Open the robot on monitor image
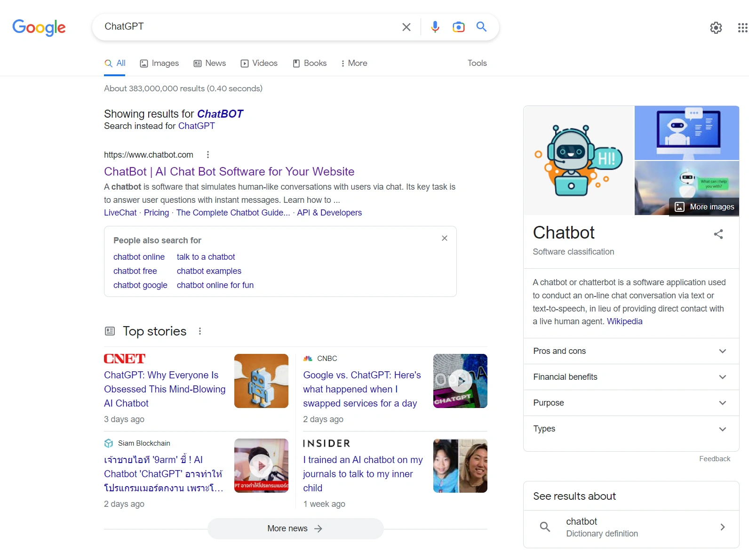The width and height of the screenshot is (749, 560). [x=687, y=133]
